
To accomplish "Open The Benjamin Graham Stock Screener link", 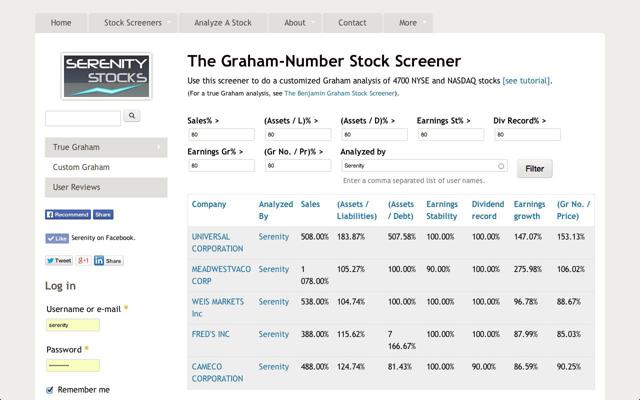I will [x=340, y=93].
